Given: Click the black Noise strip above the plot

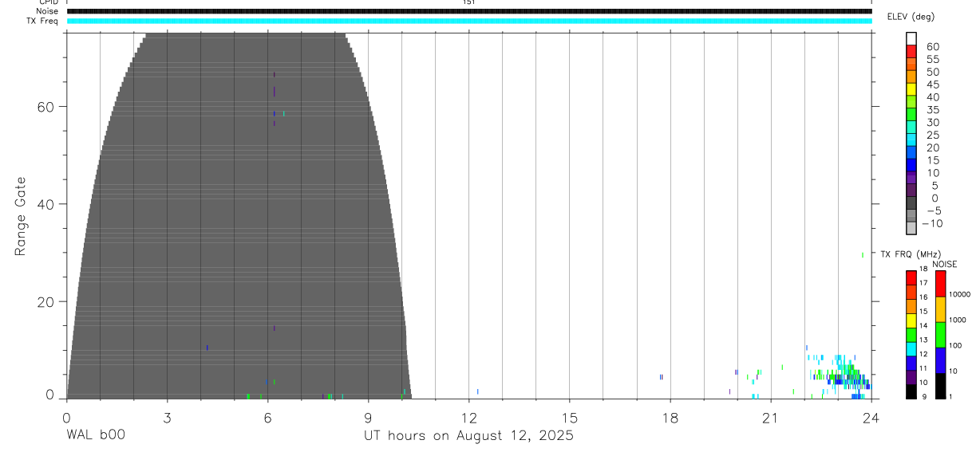Looking at the screenshot, I should click(x=469, y=11).
